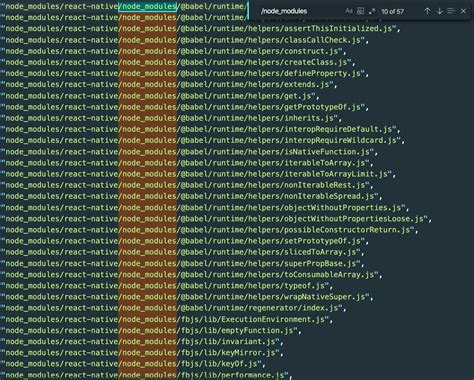Image resolution: width=474 pixels, height=380 pixels.
Task: Click the keyMirror.js line
Action: 142,353
